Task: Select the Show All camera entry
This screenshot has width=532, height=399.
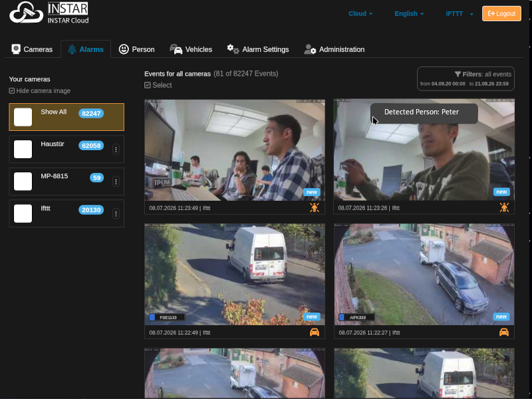Action: pyautogui.click(x=66, y=117)
